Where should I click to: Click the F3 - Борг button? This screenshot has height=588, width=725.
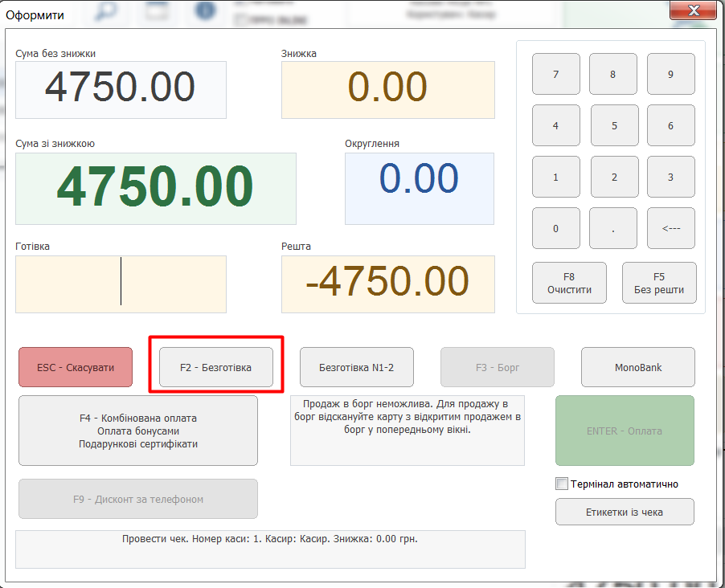click(497, 367)
